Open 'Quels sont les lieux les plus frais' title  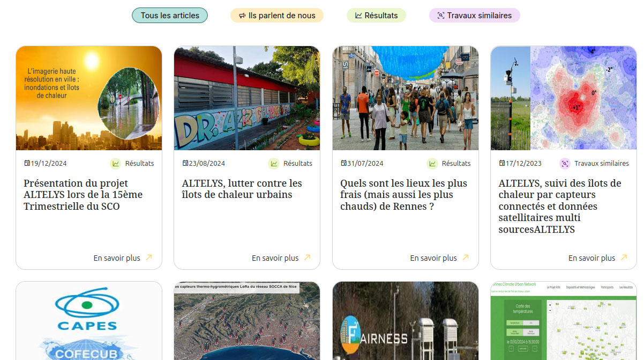[x=403, y=195]
